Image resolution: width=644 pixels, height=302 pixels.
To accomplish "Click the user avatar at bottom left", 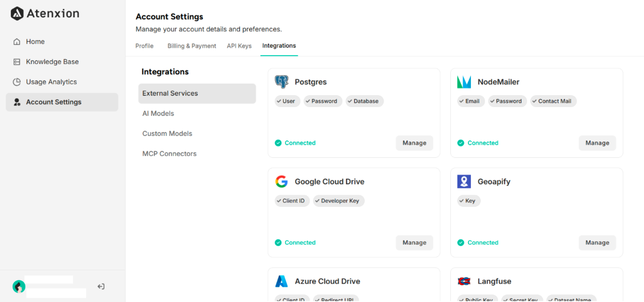I will click(19, 286).
